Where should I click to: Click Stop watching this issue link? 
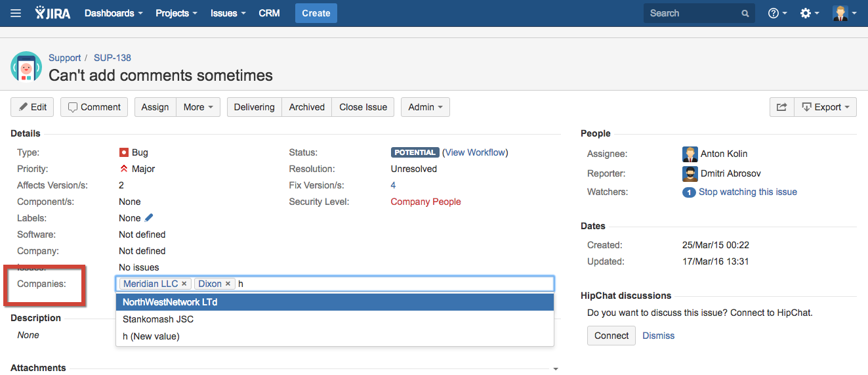[747, 192]
